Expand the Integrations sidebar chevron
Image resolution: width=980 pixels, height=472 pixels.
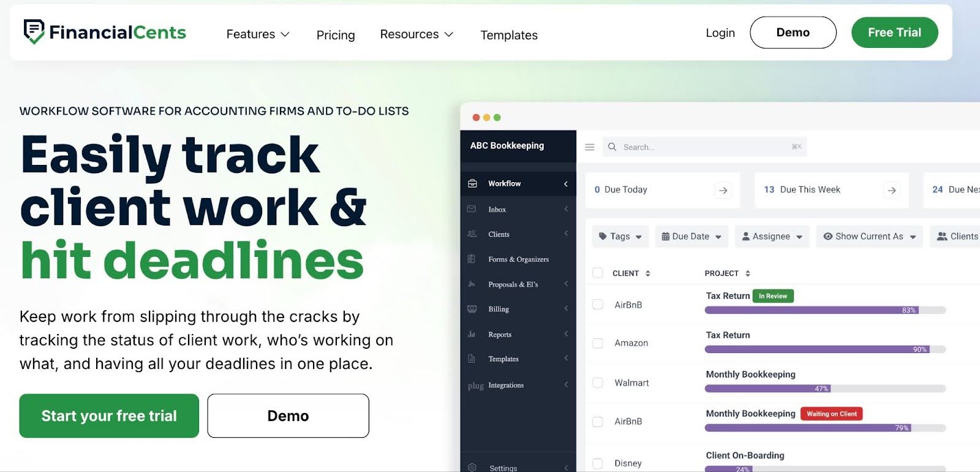click(x=566, y=384)
